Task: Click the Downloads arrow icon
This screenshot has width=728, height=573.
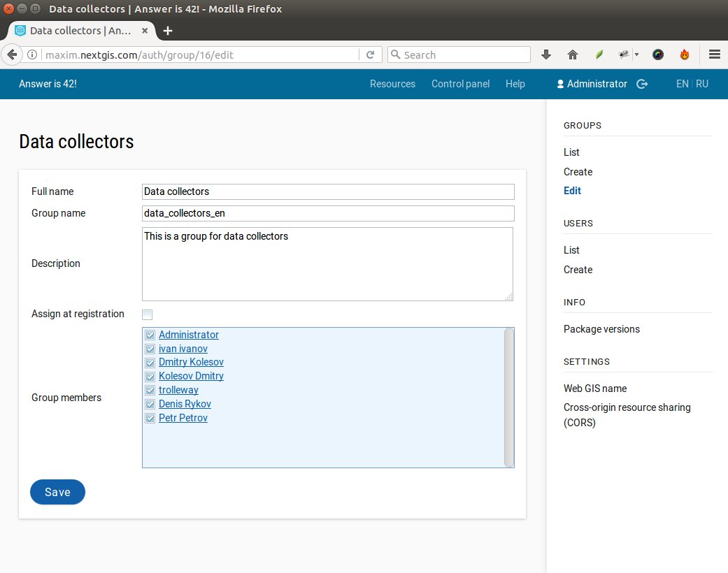Action: tap(545, 54)
